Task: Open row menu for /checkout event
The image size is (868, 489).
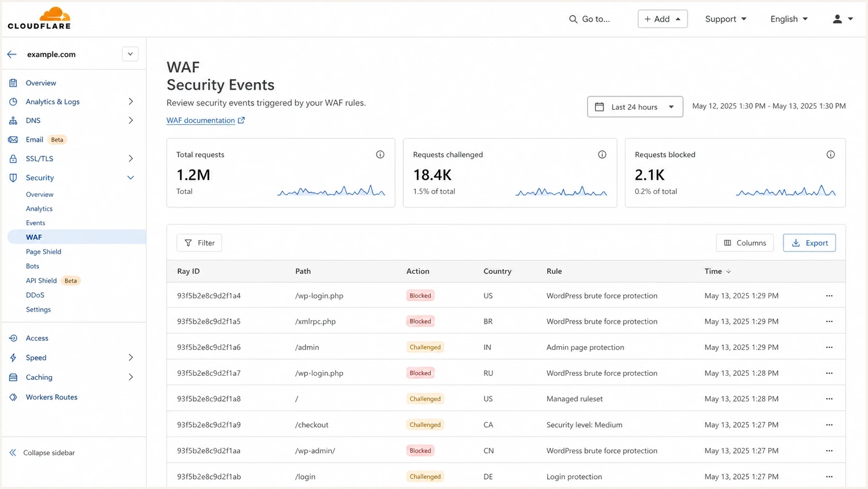Action: coord(829,425)
